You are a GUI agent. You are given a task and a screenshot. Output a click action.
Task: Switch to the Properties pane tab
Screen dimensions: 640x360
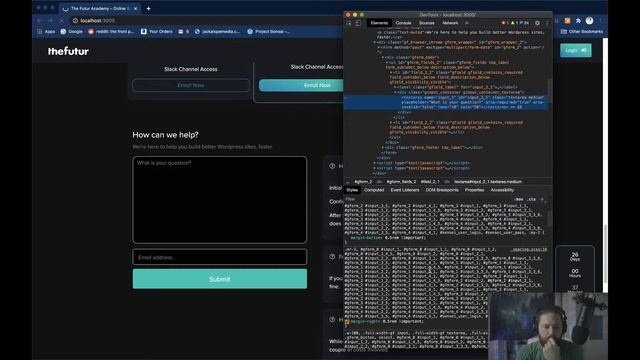(474, 190)
